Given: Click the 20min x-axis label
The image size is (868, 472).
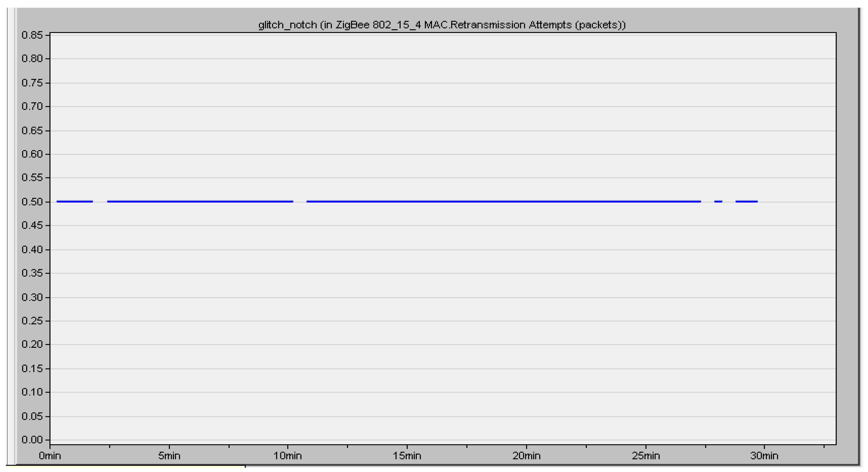Looking at the screenshot, I should tap(526, 456).
